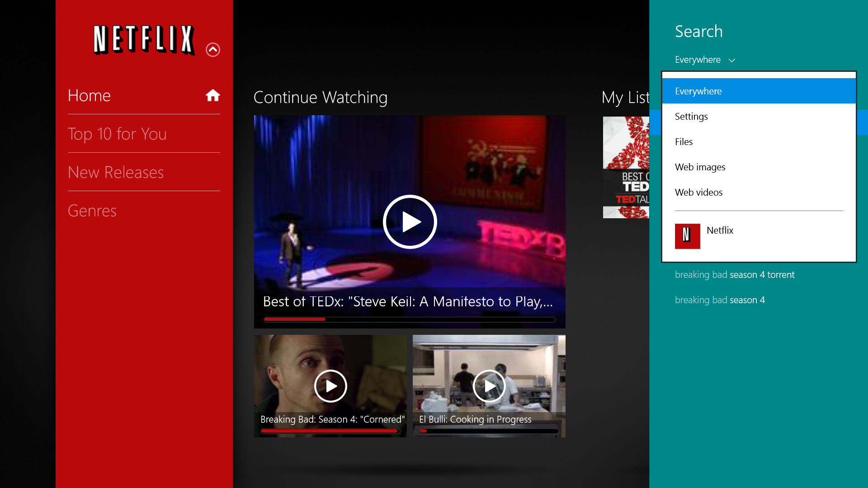Open Best of TED Talks thumbnail in My List

[x=626, y=167]
